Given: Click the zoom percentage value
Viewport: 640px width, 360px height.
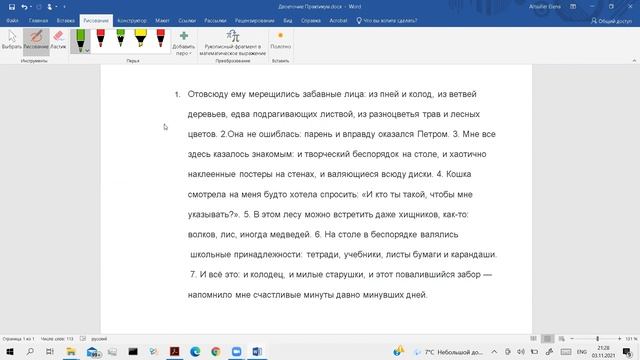Looking at the screenshot, I should click(x=631, y=339).
